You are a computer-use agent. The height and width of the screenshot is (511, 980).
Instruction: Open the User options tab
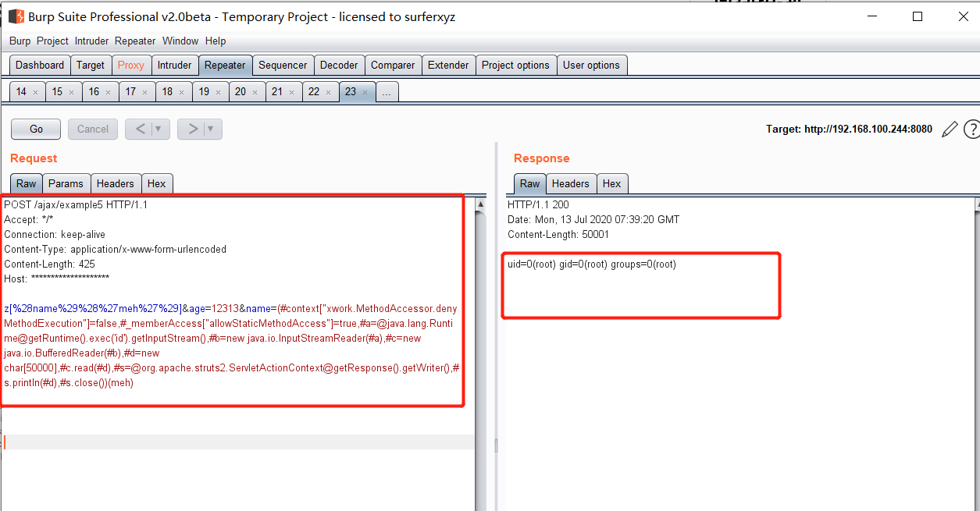[x=591, y=66]
